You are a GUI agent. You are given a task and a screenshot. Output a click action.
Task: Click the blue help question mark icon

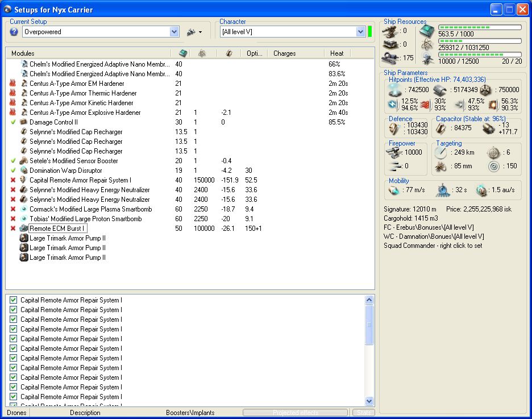point(14,32)
